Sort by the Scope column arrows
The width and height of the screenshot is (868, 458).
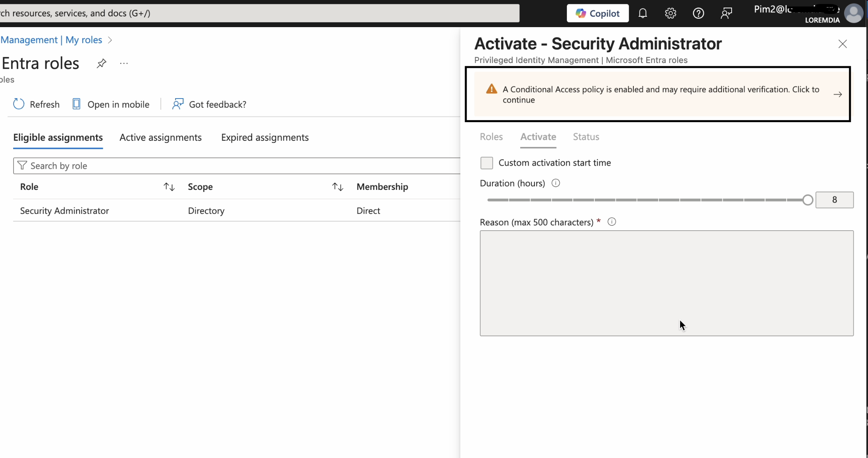tap(338, 187)
